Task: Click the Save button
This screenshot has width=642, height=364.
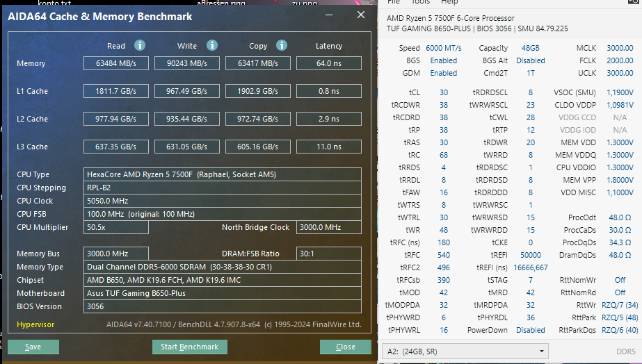Action: [x=33, y=347]
